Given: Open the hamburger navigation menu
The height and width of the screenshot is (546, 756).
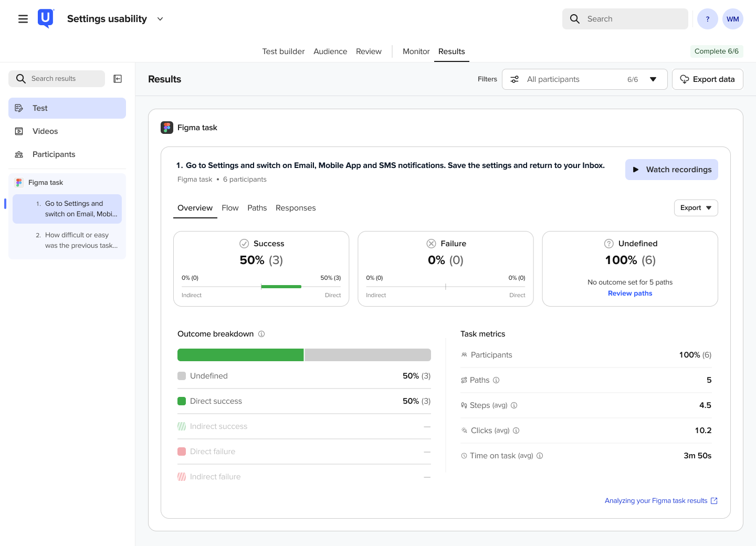Looking at the screenshot, I should (x=23, y=19).
